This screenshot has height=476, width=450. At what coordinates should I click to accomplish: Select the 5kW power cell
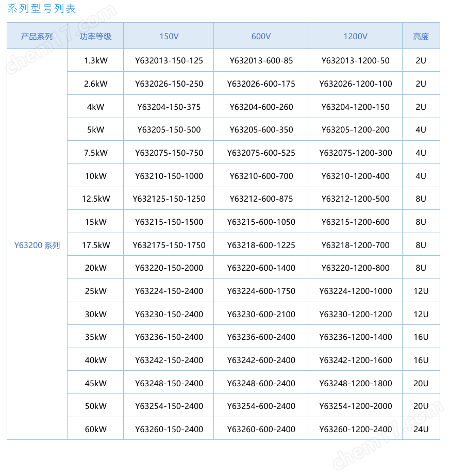(x=95, y=129)
